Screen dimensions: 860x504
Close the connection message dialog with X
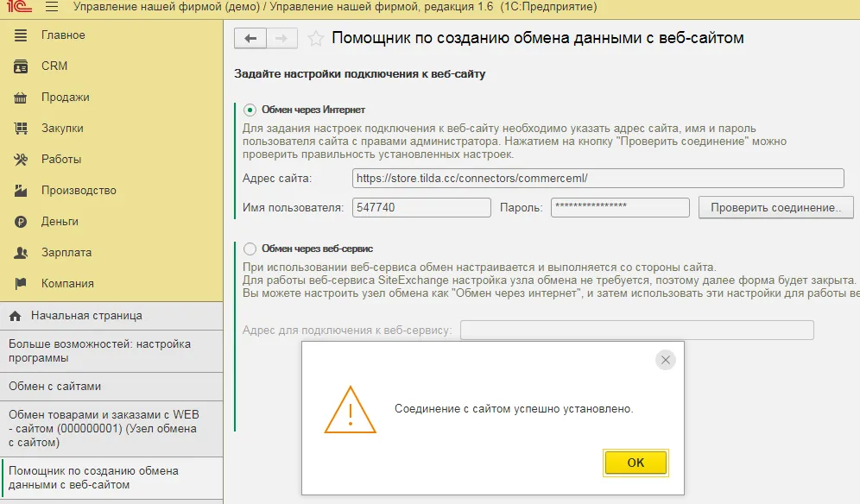tap(666, 360)
